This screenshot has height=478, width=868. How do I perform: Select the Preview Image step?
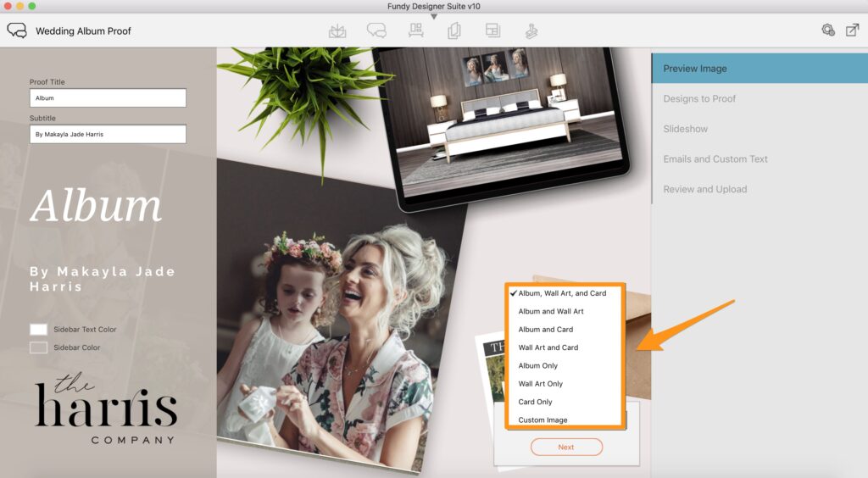[x=759, y=69]
